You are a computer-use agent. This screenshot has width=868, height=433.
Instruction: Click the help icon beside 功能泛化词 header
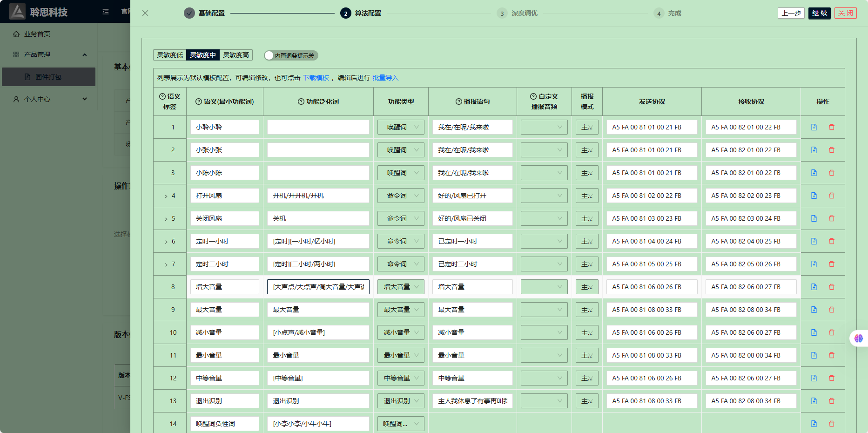click(x=301, y=101)
